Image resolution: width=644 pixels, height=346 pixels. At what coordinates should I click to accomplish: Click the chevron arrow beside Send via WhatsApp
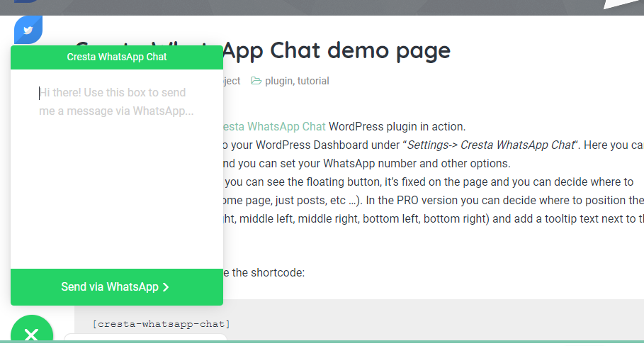point(166,287)
